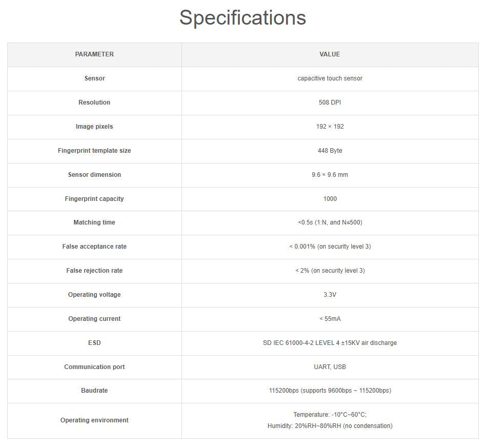487x448 pixels.
Task: Click the Operating environment temperature text
Action: (330, 415)
